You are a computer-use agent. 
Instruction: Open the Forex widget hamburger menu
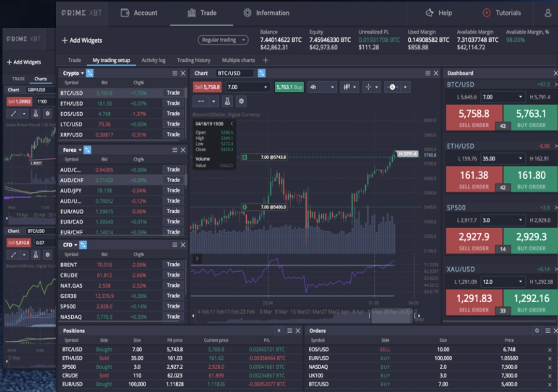point(175,150)
